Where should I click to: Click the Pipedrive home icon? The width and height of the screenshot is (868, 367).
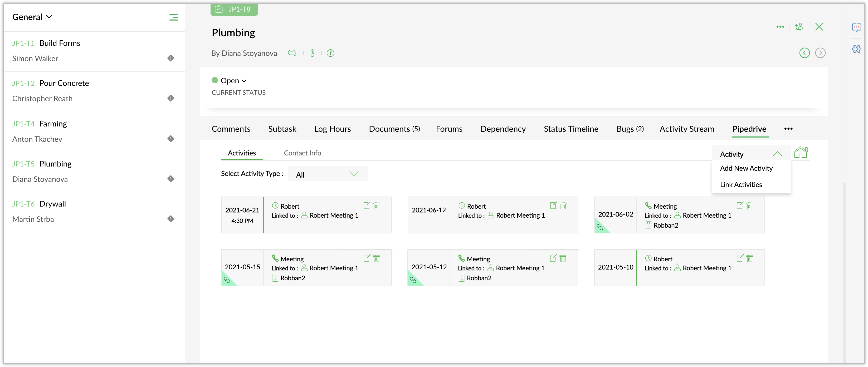(801, 153)
